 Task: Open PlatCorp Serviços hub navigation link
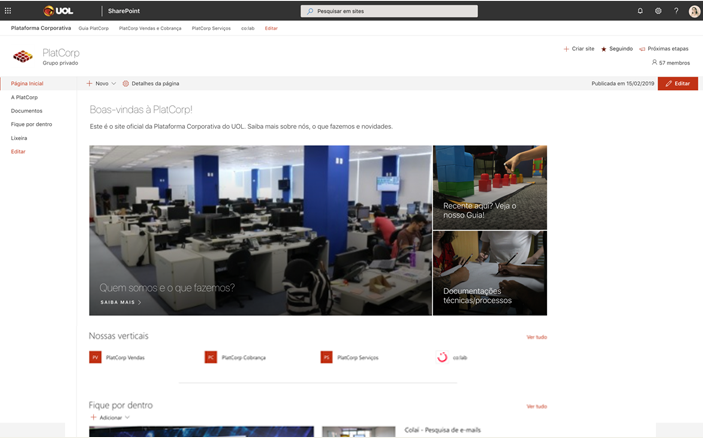click(211, 28)
